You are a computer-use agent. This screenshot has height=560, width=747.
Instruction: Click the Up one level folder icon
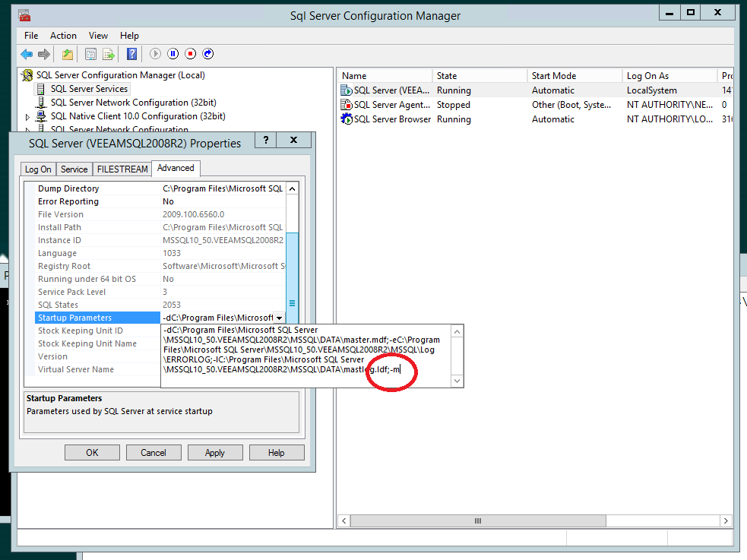pos(68,54)
